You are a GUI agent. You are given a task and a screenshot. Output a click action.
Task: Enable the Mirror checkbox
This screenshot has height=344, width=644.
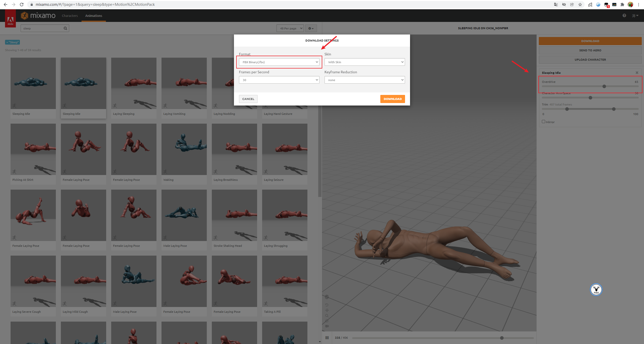point(543,122)
